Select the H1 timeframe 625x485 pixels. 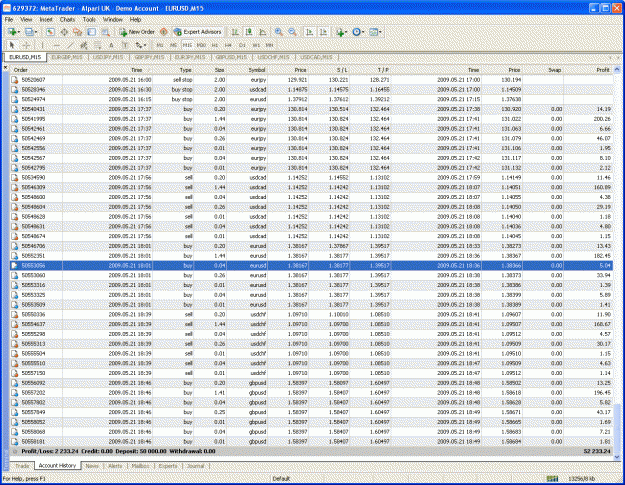(215, 45)
